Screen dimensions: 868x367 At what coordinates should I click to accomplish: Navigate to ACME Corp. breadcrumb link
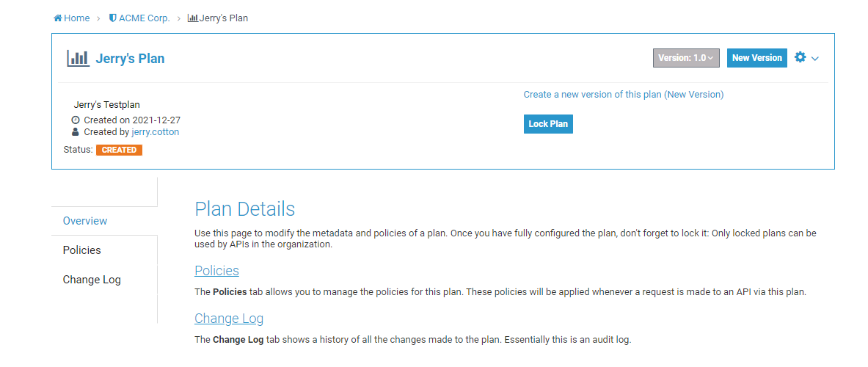pyautogui.click(x=144, y=18)
